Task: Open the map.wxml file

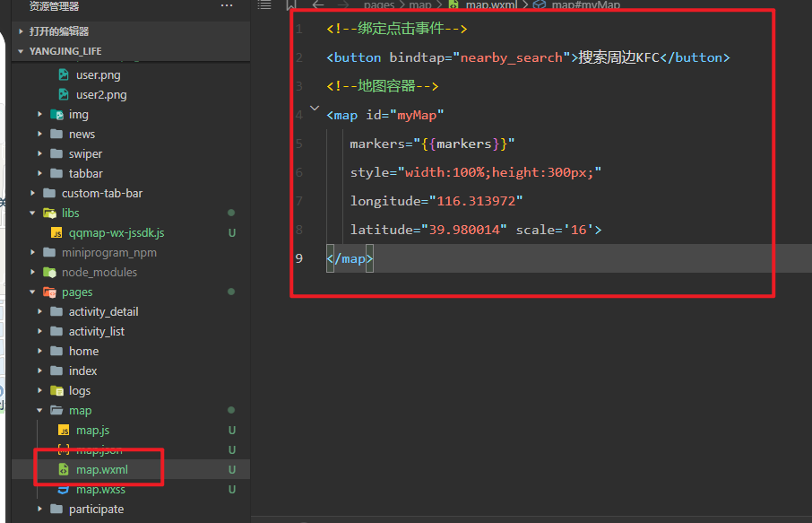Action: point(102,469)
